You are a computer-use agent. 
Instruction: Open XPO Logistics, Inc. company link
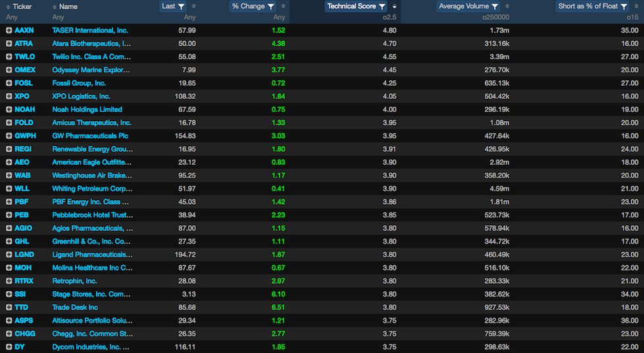coord(82,96)
